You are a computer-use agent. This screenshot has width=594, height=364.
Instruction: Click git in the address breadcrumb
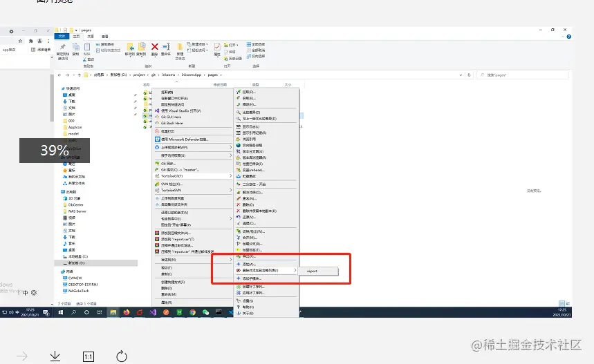pyautogui.click(x=154, y=75)
